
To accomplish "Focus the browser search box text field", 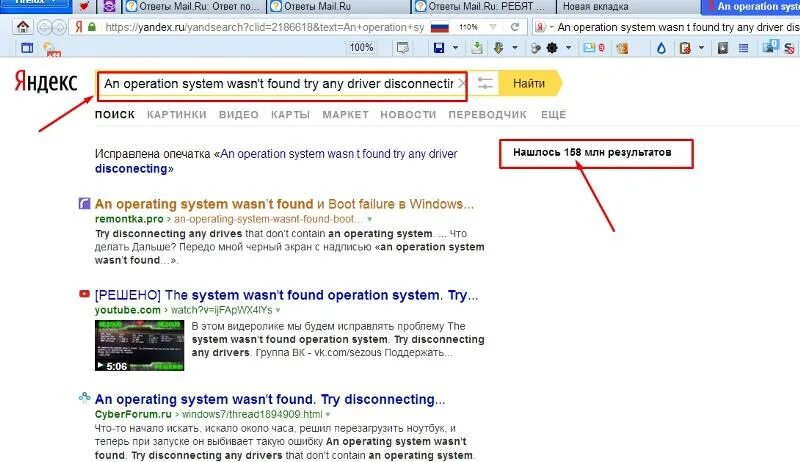I will pos(678,27).
